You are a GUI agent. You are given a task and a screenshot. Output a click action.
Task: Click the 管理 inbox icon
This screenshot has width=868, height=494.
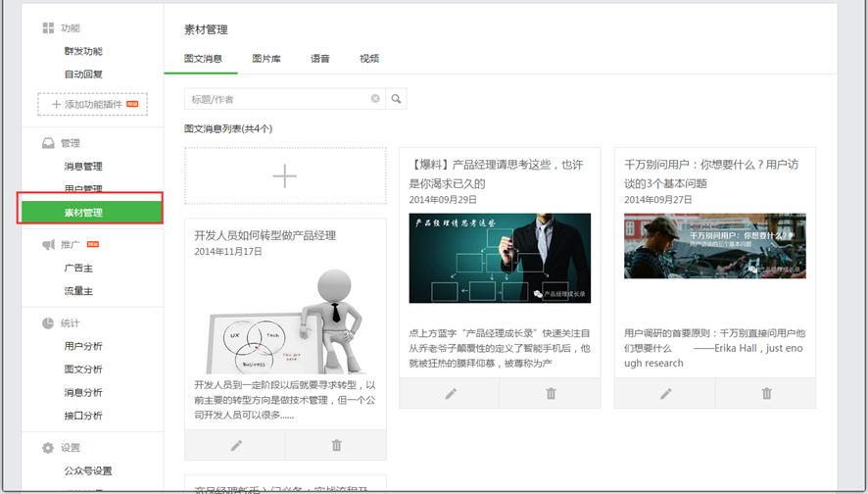(x=48, y=143)
